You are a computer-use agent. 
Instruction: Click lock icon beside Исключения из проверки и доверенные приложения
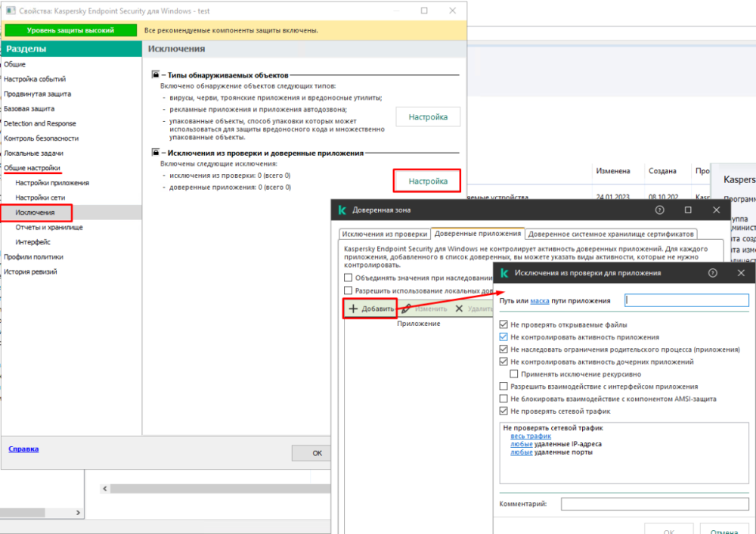(155, 152)
